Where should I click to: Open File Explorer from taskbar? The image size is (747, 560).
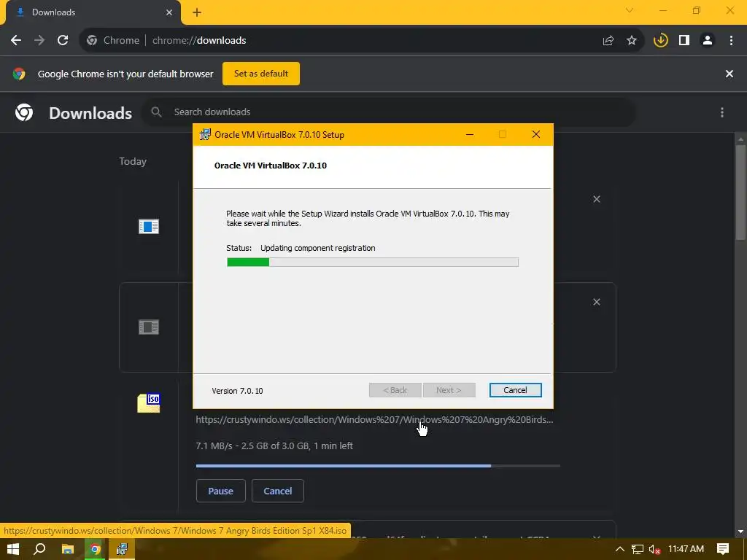[68, 549]
